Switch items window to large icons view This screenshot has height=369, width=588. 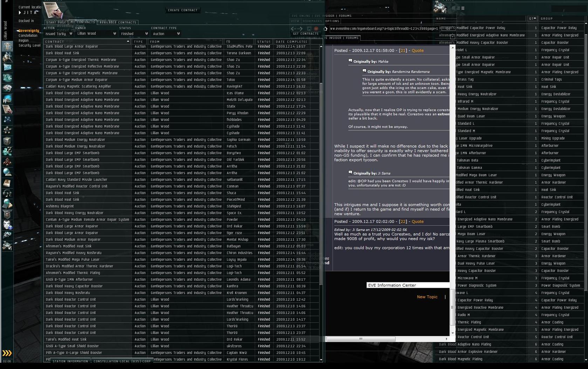tap(454, 8)
